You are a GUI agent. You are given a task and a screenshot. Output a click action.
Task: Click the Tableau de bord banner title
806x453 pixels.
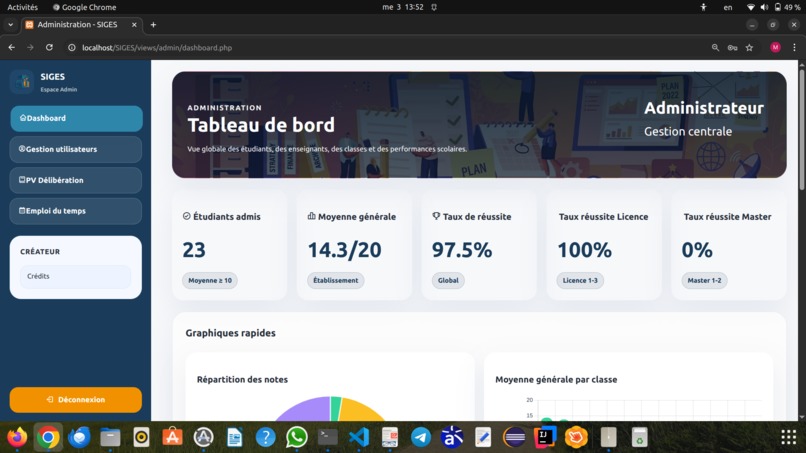(261, 125)
